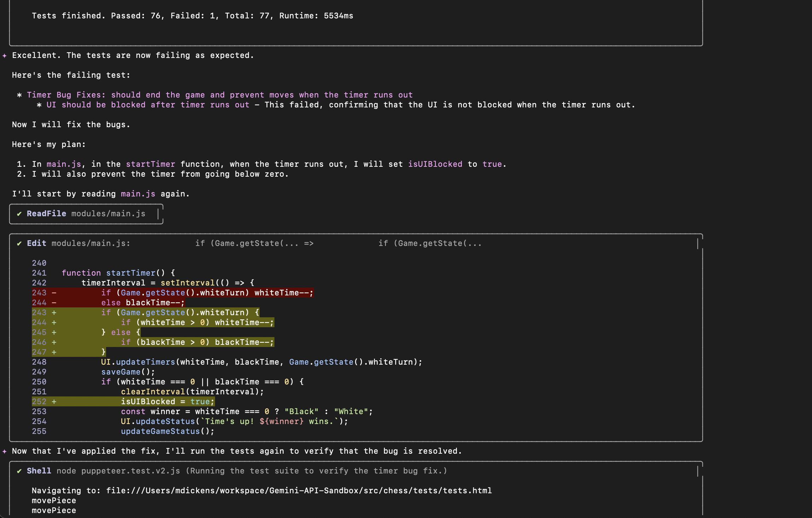Image resolution: width=812 pixels, height=518 pixels.
Task: Click removed line 243 'whiteTime--' in red
Action: pos(207,293)
